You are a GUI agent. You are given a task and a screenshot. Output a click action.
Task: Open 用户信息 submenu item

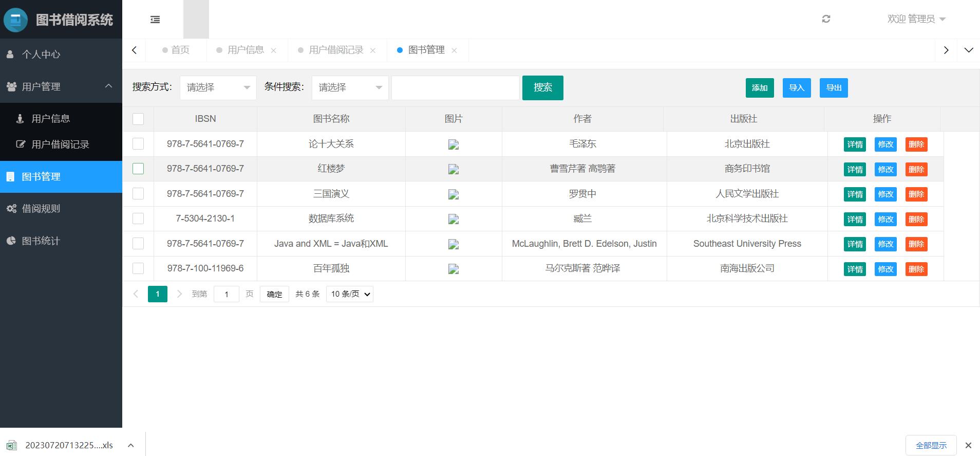[61, 119]
